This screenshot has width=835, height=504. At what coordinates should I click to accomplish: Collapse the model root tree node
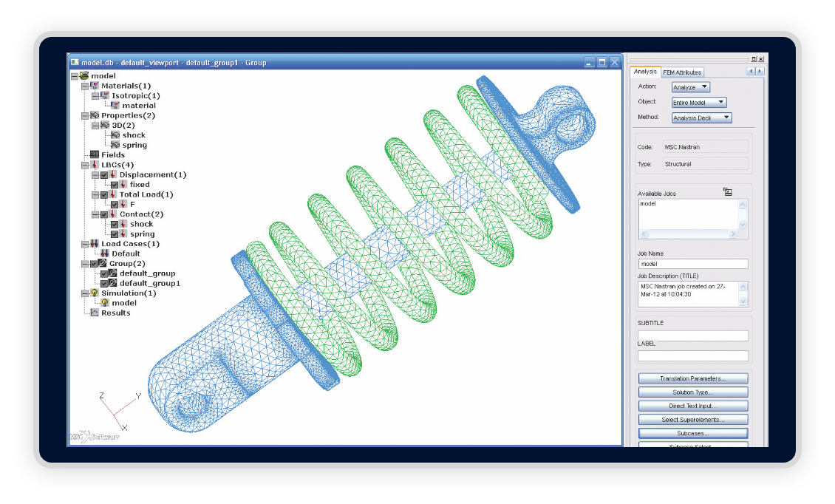pyautogui.click(x=75, y=76)
